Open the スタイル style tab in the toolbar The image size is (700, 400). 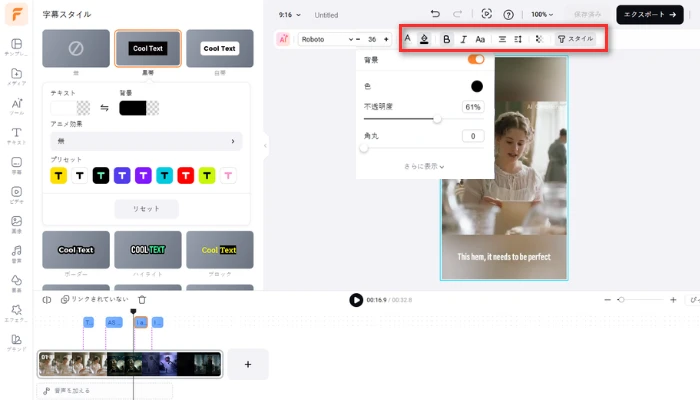(575, 39)
